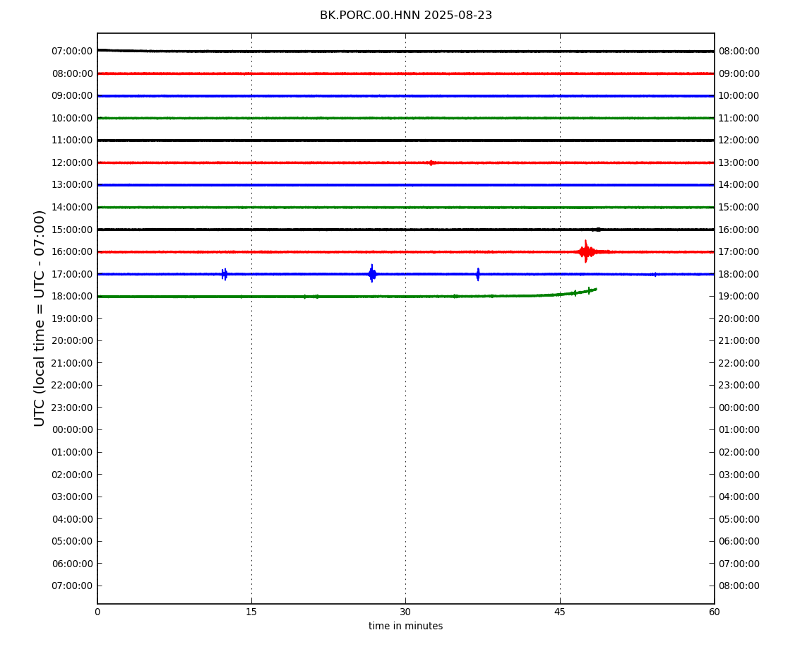
Task: Click the black 11:00:00 seismogram trace
Action: pyautogui.click(x=405, y=141)
